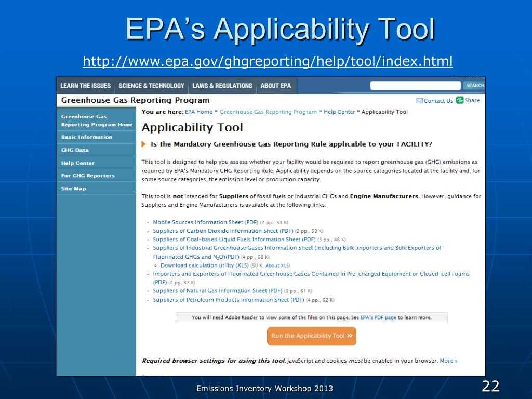Open Mobile Sources Information Sheet PDF
The height and width of the screenshot is (399, 532).
pyautogui.click(x=205, y=222)
